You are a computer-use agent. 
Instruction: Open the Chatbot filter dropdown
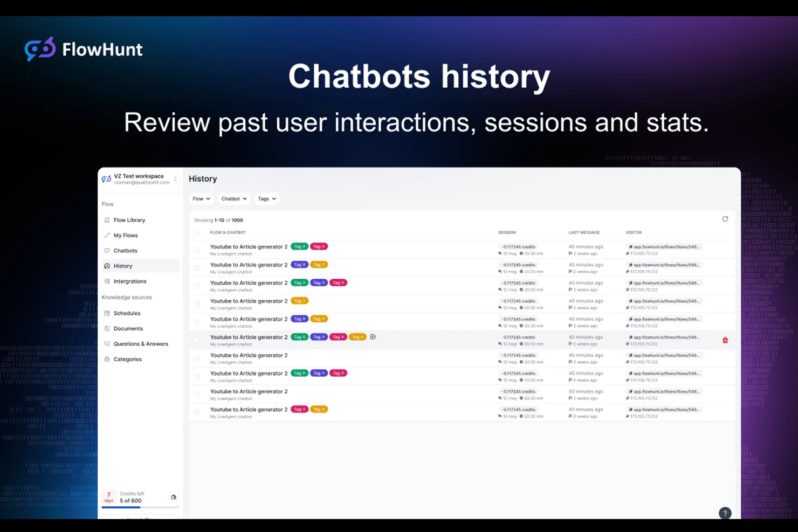coord(234,199)
